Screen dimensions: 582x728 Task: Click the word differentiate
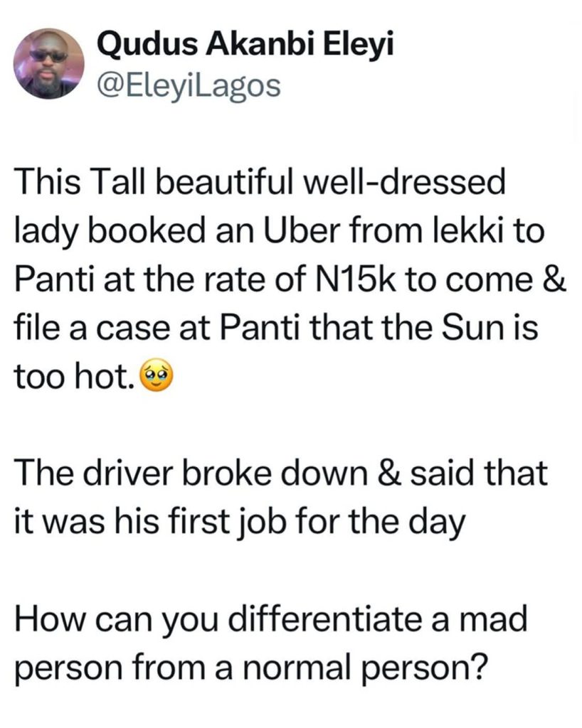click(x=324, y=619)
